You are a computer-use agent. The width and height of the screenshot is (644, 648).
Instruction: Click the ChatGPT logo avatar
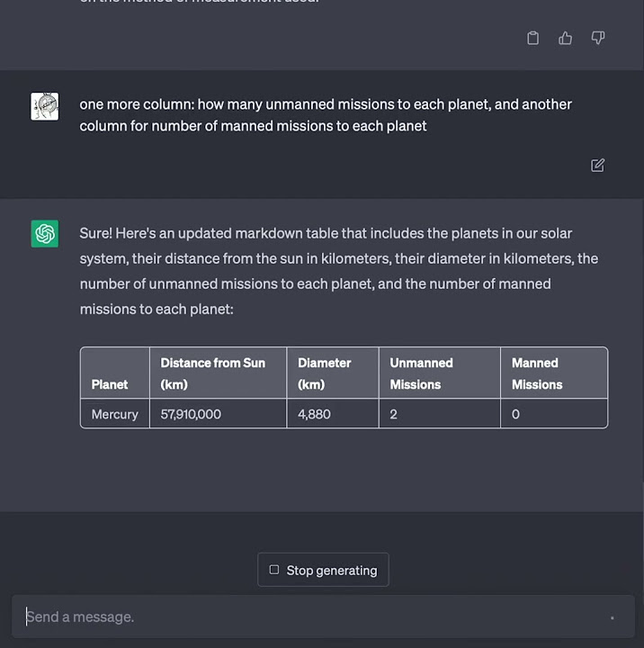pyautogui.click(x=45, y=234)
